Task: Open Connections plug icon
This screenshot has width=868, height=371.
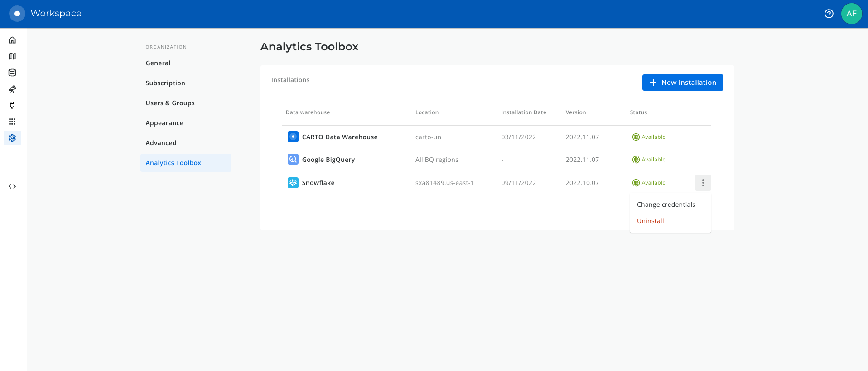Action: click(12, 105)
